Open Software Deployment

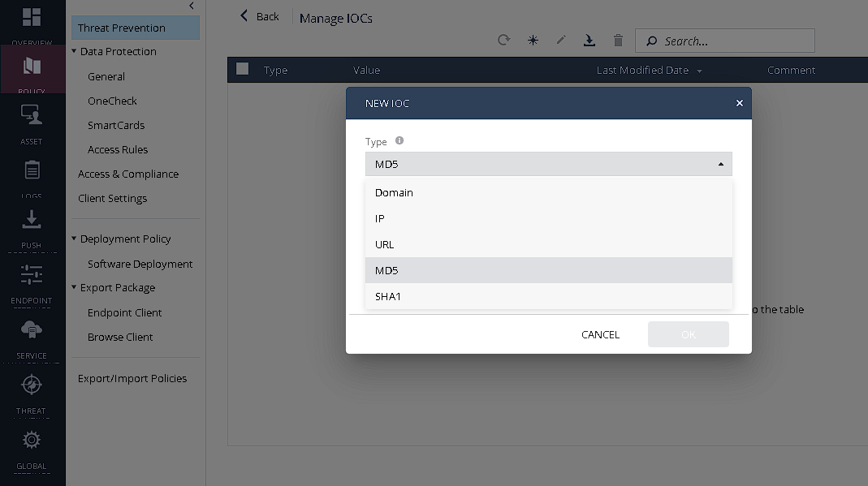(x=140, y=264)
